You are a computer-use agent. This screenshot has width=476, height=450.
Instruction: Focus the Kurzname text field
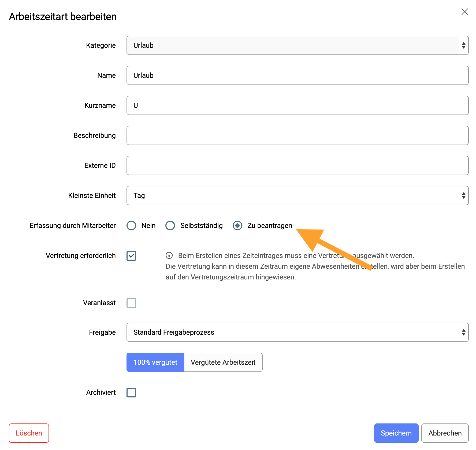point(297,105)
